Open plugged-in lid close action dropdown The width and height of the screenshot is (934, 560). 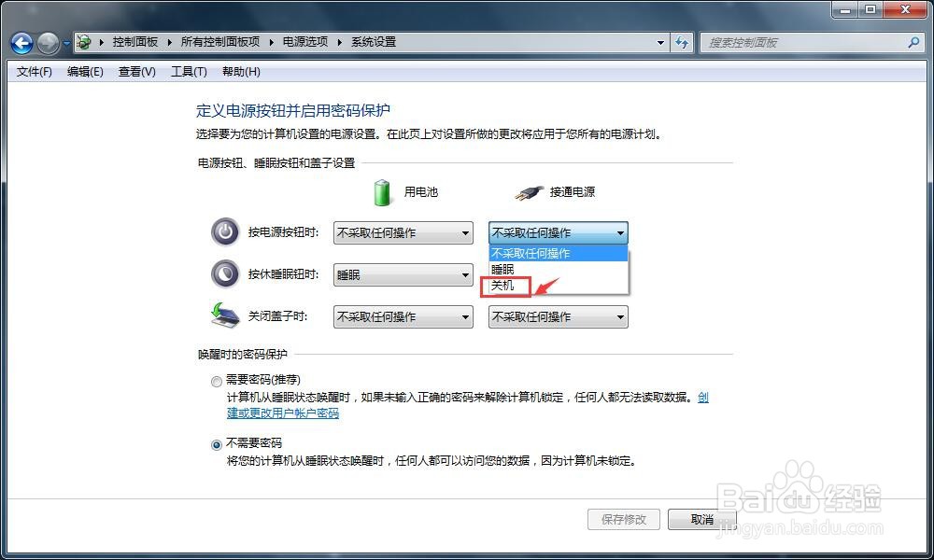(x=559, y=316)
